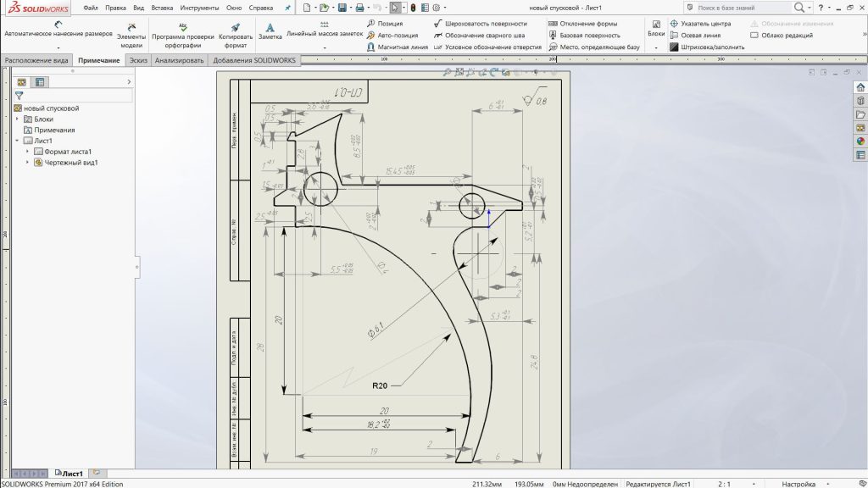Open the Options gear icon
Screen dimensions: 868x488
click(x=437, y=8)
